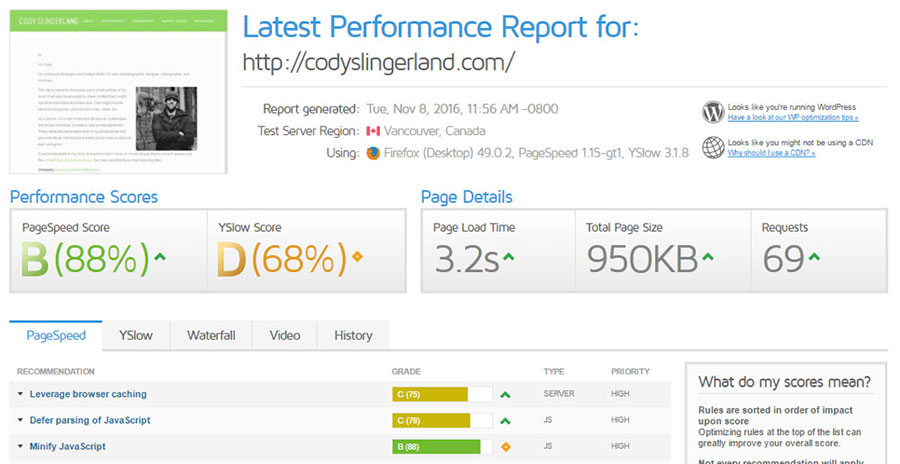Click green arrow in Defer parsing row
900x464 pixels.
click(505, 421)
